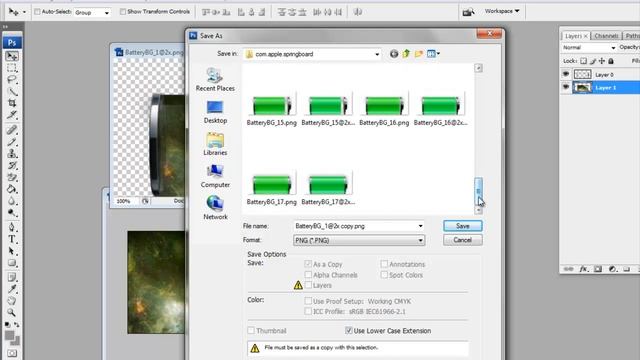Select the Move tool in toolbox

[x=12, y=56]
